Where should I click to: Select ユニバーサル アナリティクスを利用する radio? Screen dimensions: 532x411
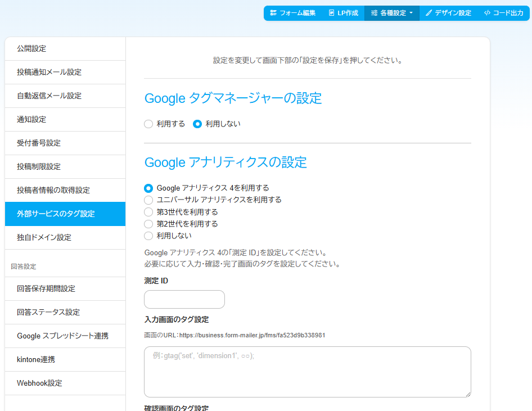(x=148, y=200)
